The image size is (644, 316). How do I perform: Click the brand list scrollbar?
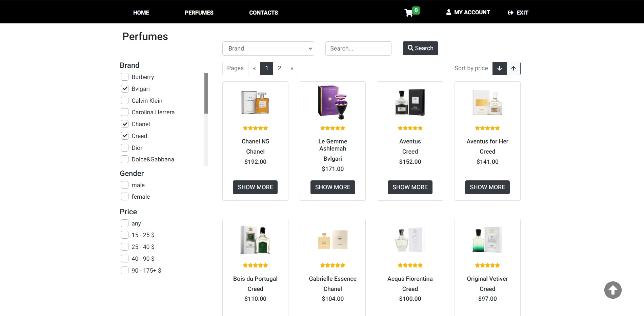(x=206, y=93)
